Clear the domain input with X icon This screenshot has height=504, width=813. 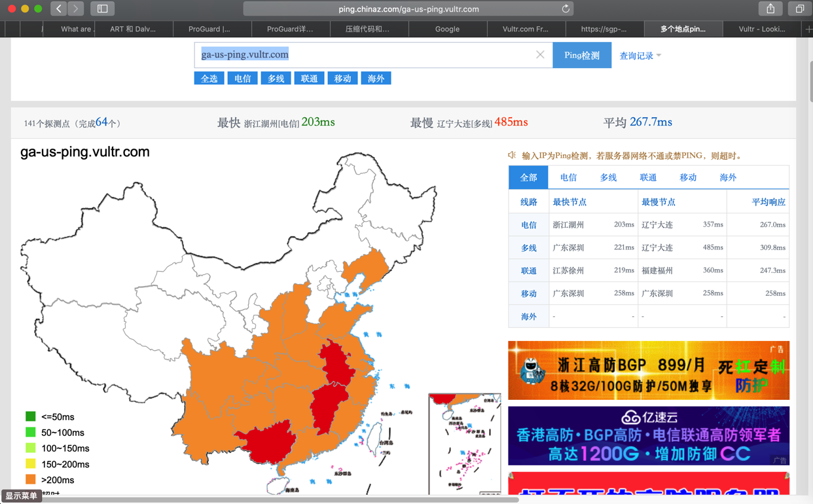pos(540,55)
